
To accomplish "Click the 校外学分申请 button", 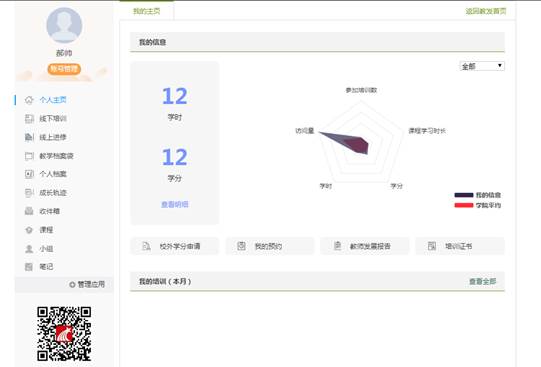I will point(175,246).
